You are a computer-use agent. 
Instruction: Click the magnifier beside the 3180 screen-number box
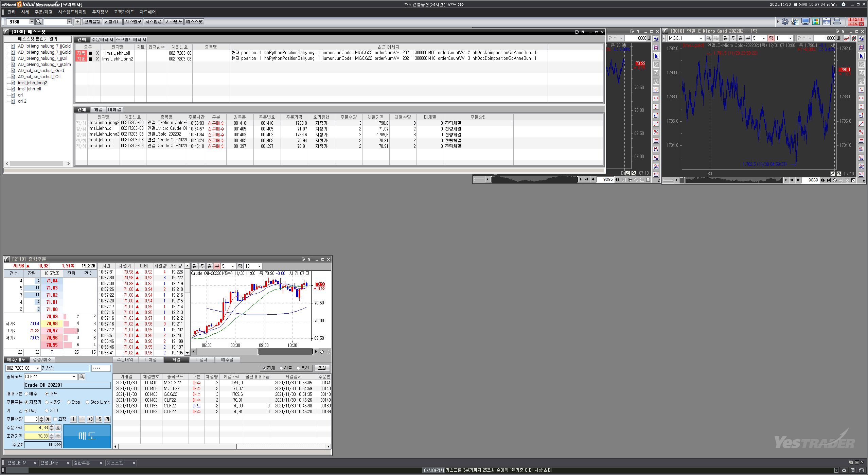[39, 22]
